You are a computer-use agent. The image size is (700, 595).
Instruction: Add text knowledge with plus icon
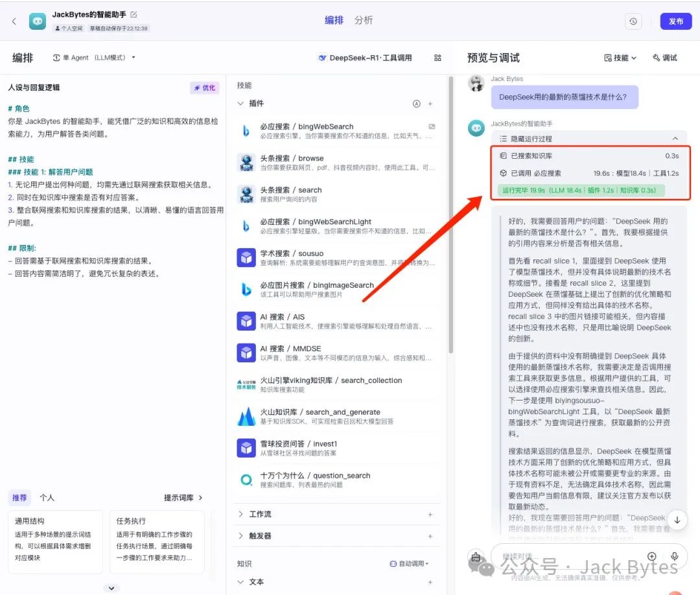pyautogui.click(x=430, y=582)
